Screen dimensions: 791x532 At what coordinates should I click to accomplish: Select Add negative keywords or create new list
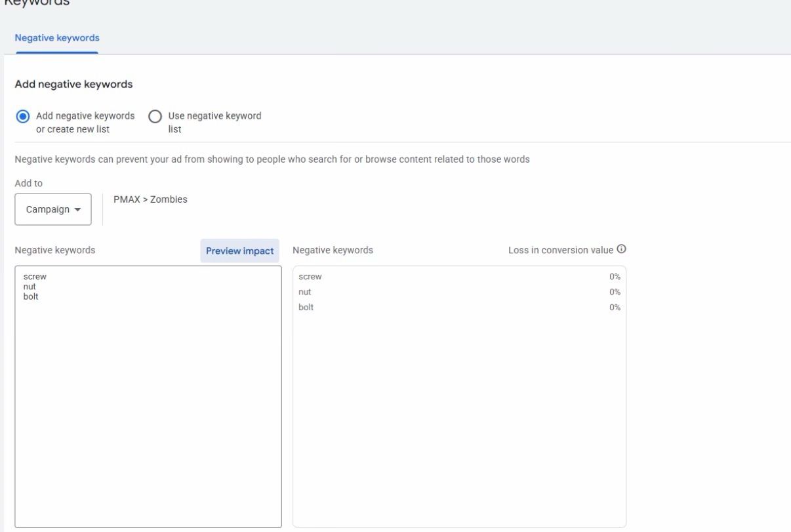coord(23,116)
